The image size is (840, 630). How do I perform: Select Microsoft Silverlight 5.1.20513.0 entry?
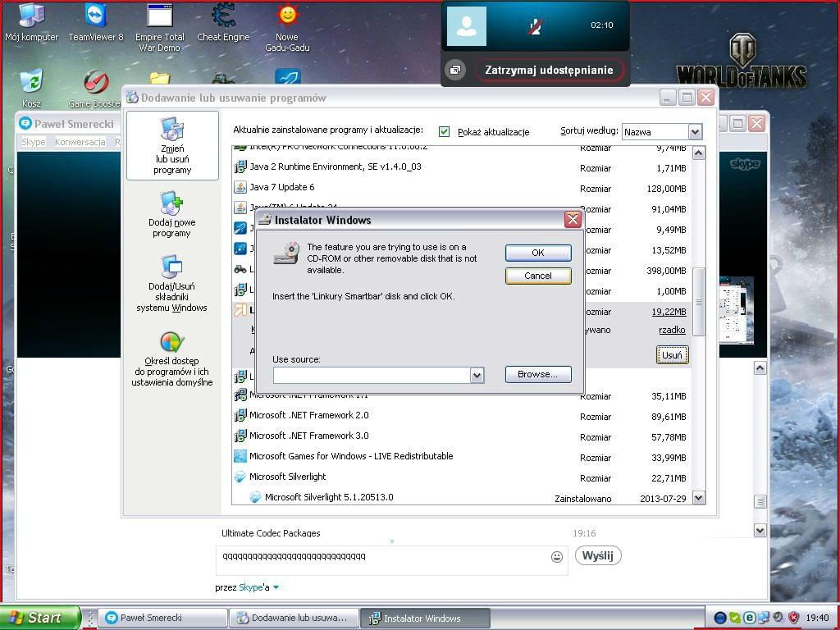[x=461, y=498]
